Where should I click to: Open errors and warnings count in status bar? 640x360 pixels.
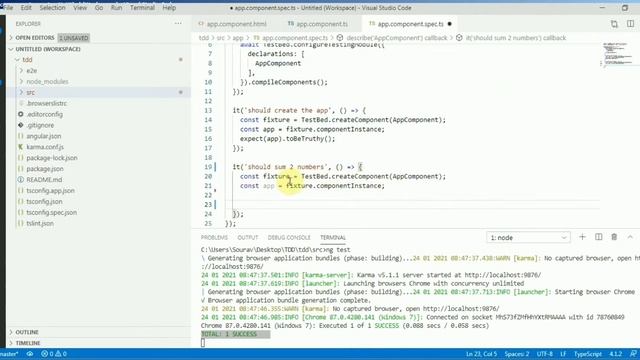coord(54,354)
